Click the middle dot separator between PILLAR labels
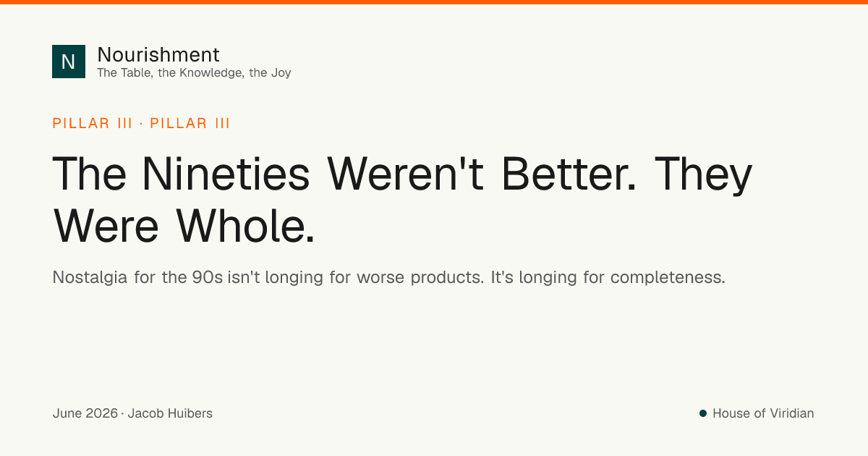 tap(141, 123)
